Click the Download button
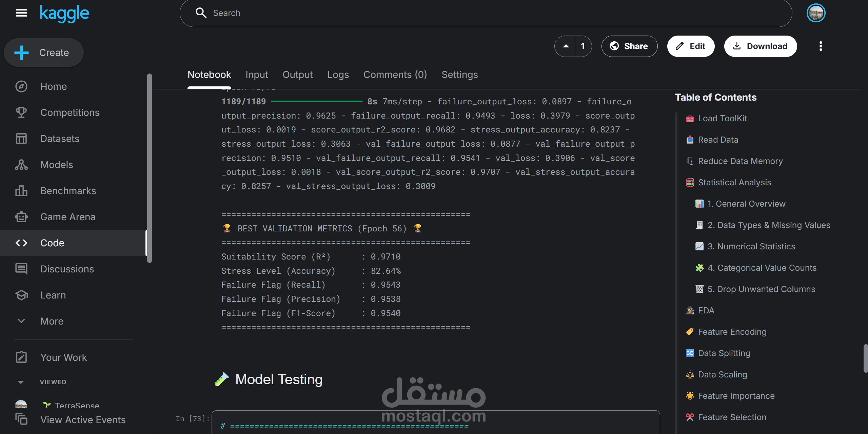 [x=760, y=46]
